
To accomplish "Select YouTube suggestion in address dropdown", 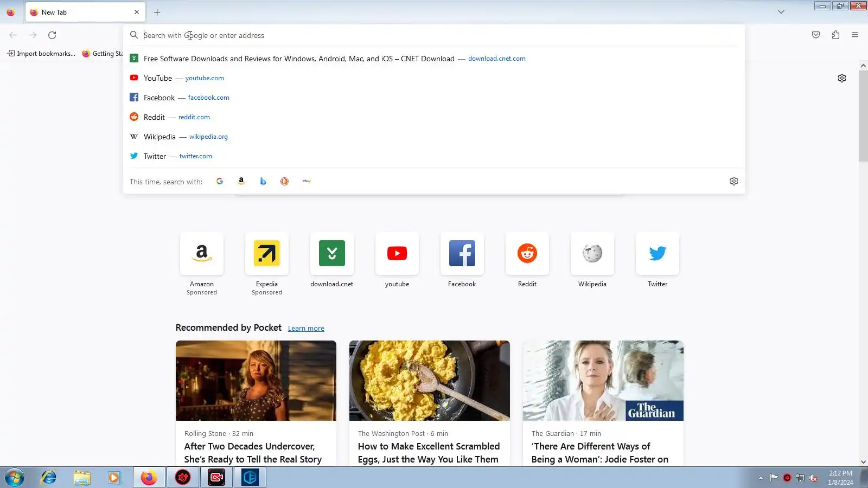I will click(x=434, y=78).
